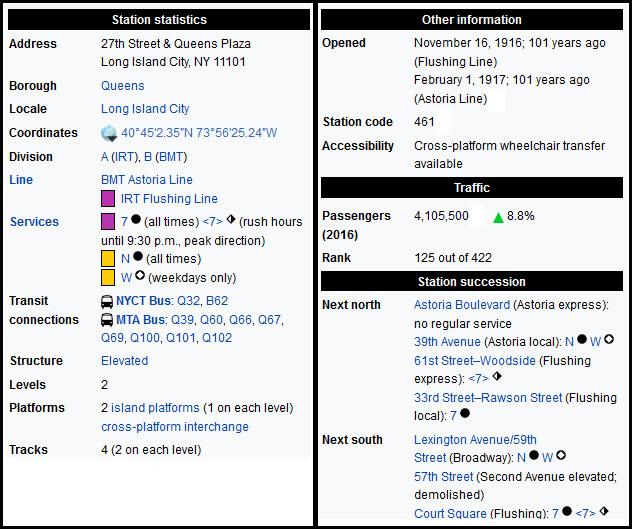The image size is (632, 529).
Task: Follow the BMT Astoria Line link
Action: point(144,180)
